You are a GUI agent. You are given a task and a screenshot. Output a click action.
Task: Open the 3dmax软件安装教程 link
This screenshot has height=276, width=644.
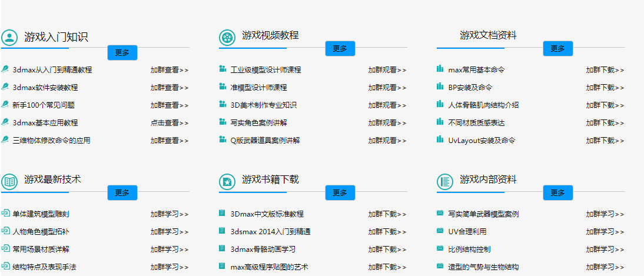45,88
